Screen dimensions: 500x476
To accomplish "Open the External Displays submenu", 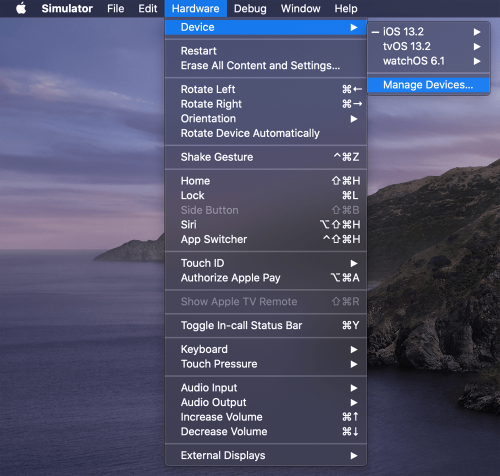I will point(266,455).
